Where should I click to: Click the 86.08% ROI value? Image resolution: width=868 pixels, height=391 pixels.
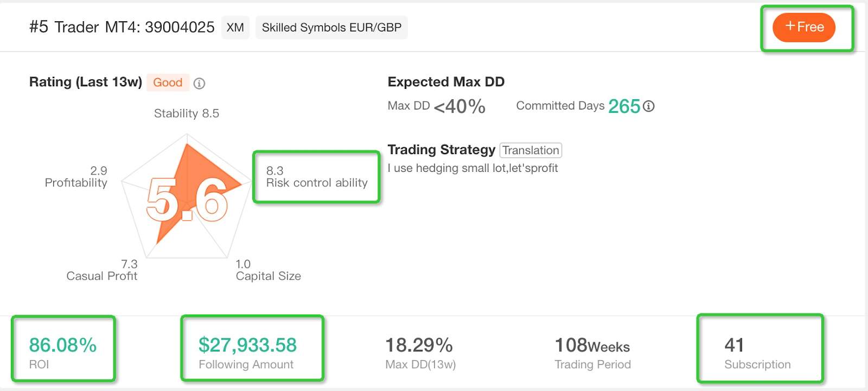pos(63,345)
